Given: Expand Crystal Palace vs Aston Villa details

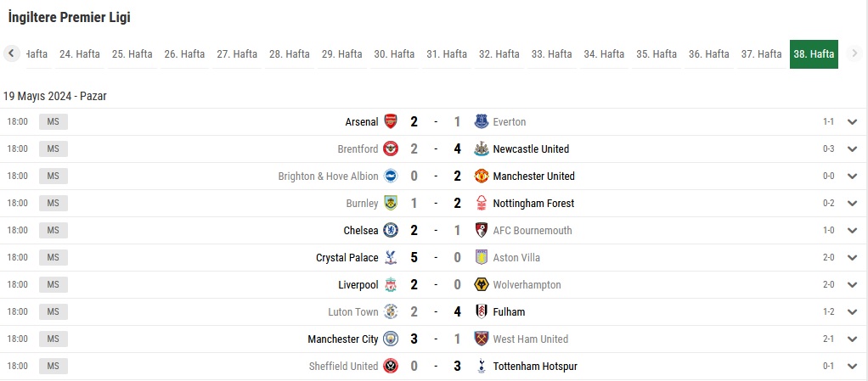Looking at the screenshot, I should [x=852, y=257].
